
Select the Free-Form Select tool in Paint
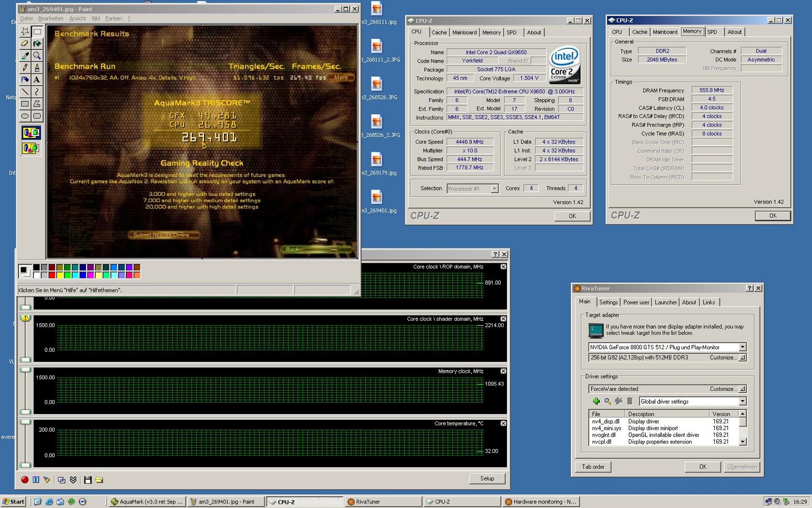tap(25, 32)
